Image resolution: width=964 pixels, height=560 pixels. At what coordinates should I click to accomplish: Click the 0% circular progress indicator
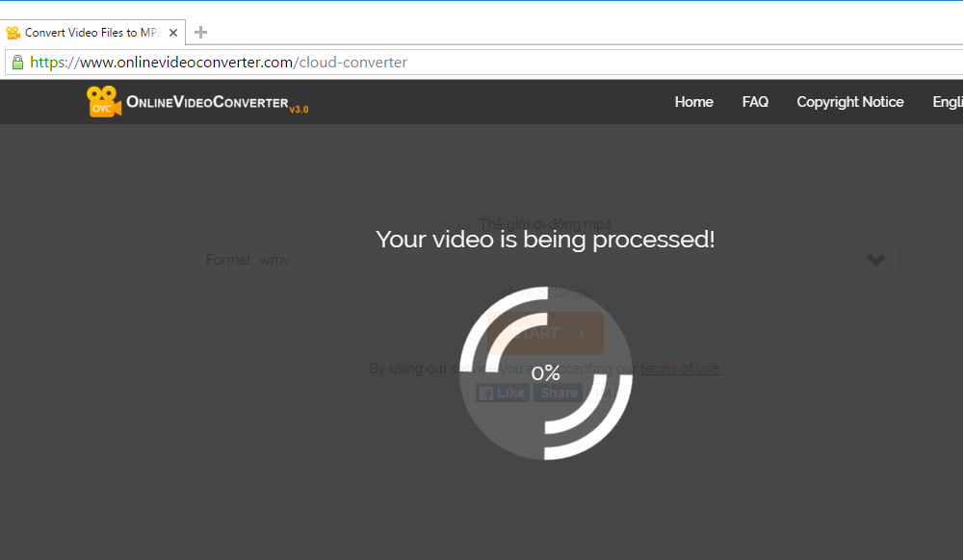545,372
